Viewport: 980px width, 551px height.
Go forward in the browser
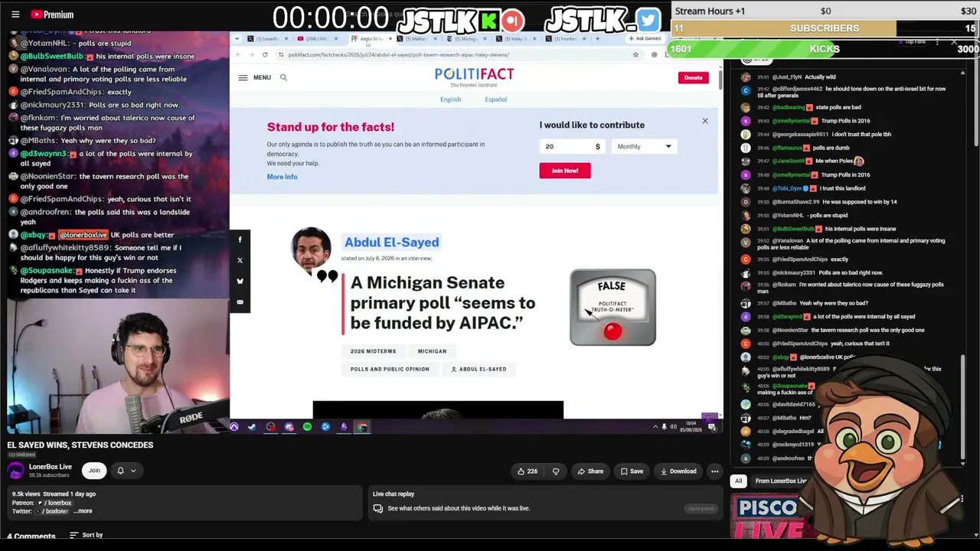pos(251,54)
